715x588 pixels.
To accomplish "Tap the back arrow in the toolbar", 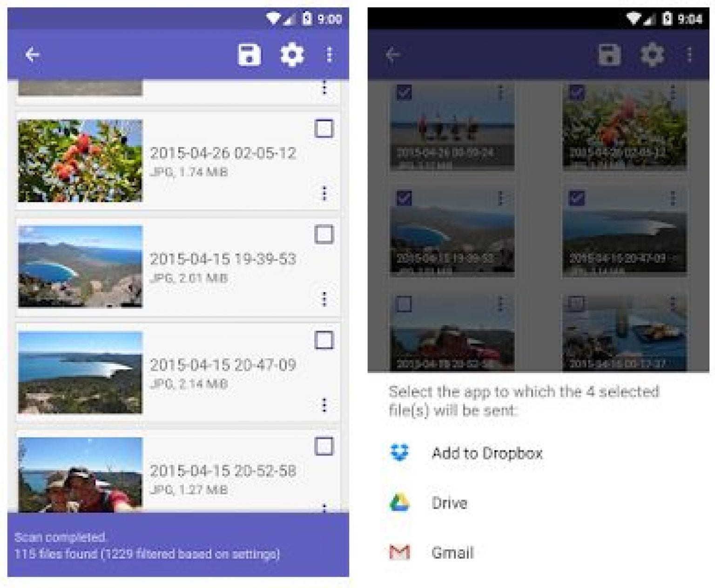I will click(x=32, y=54).
